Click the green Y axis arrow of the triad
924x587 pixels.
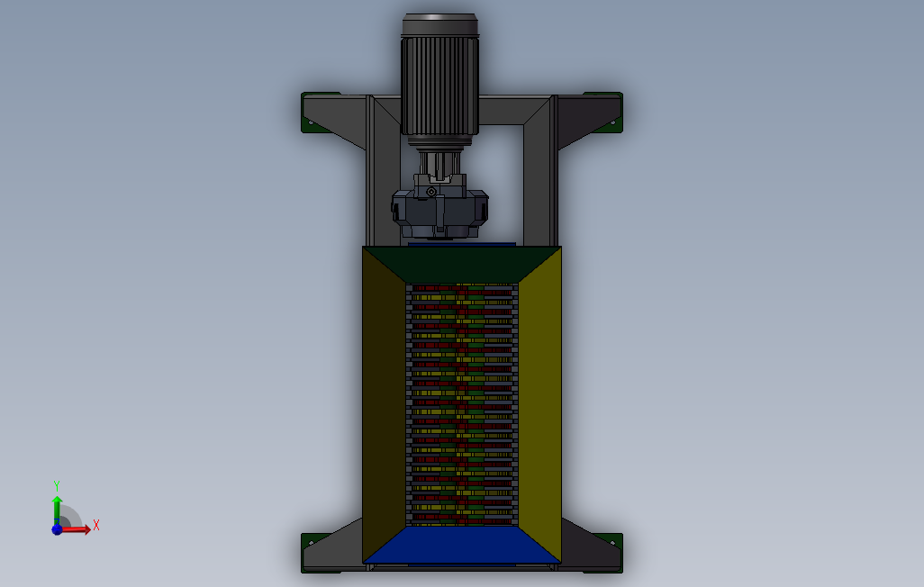(57, 510)
